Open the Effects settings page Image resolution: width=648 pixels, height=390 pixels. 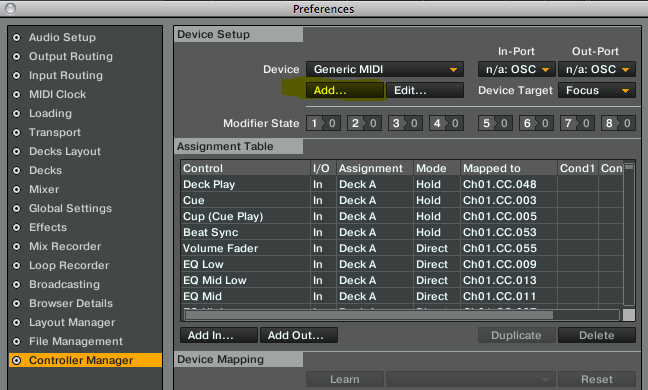(85, 227)
